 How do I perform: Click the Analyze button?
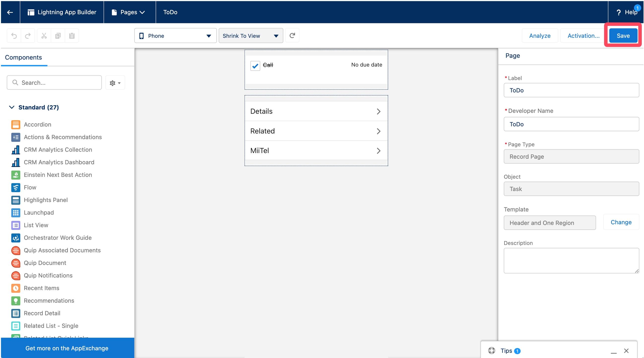pyautogui.click(x=540, y=36)
